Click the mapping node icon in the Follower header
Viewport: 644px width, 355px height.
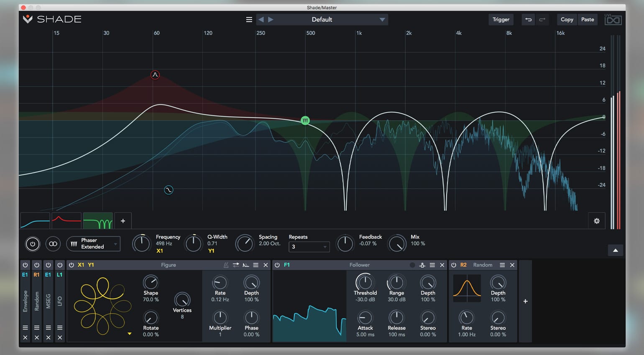[422, 265]
